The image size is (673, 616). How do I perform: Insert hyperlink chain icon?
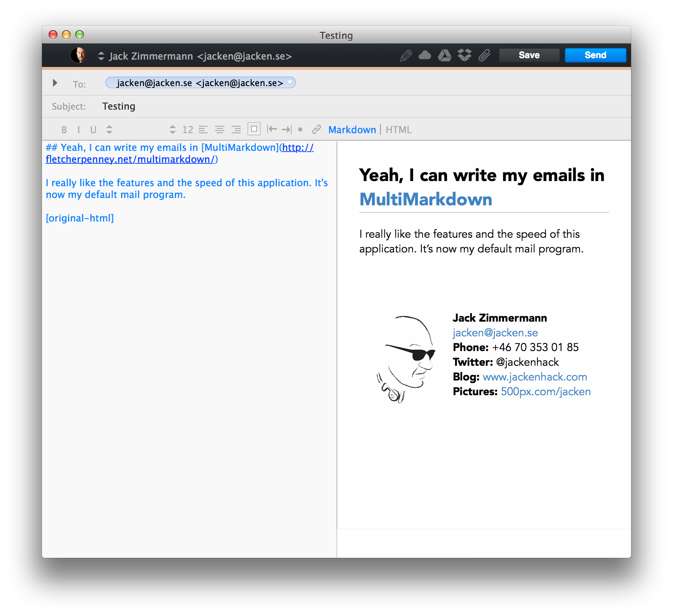click(x=316, y=130)
